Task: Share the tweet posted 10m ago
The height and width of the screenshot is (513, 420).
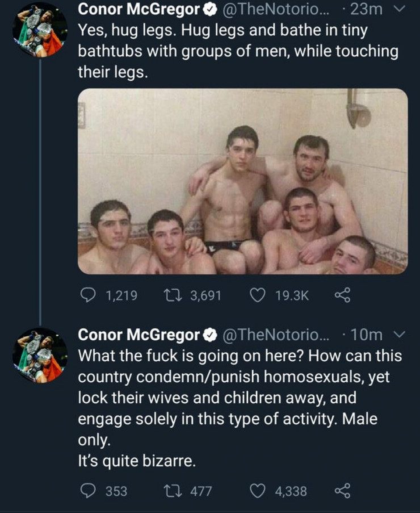Action: 342,491
